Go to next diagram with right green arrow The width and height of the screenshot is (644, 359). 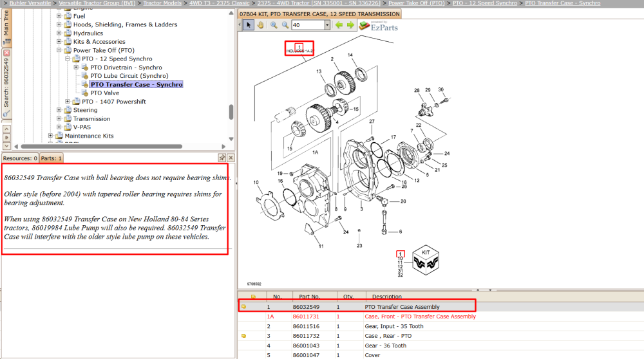tap(350, 25)
